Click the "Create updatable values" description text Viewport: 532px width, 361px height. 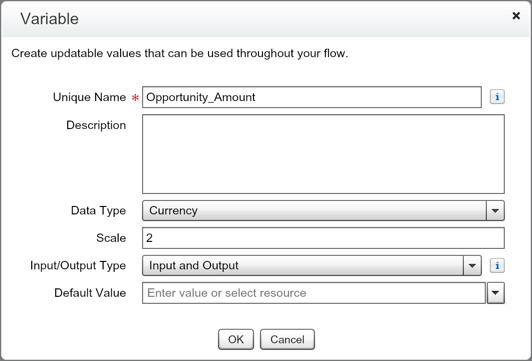180,54
